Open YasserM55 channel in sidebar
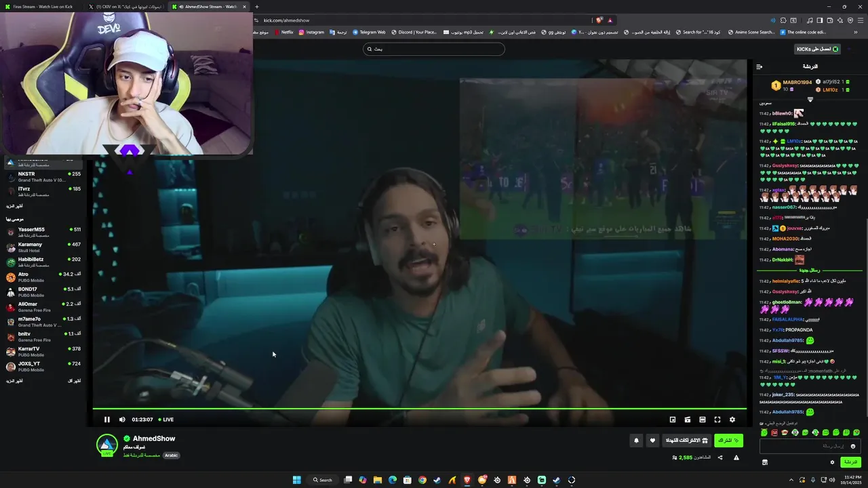This screenshot has height=488, width=868. pyautogui.click(x=43, y=232)
